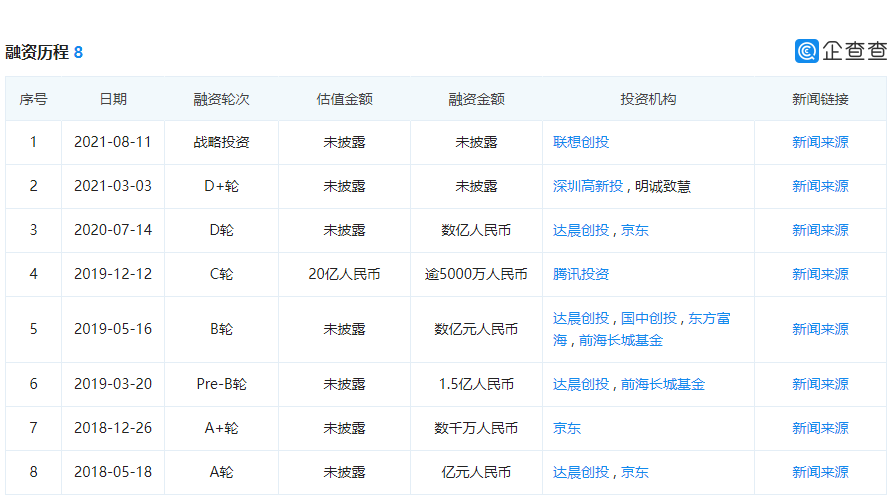Click 达晨创投 in the Pre-B轮 row
893x499 pixels.
click(x=581, y=385)
